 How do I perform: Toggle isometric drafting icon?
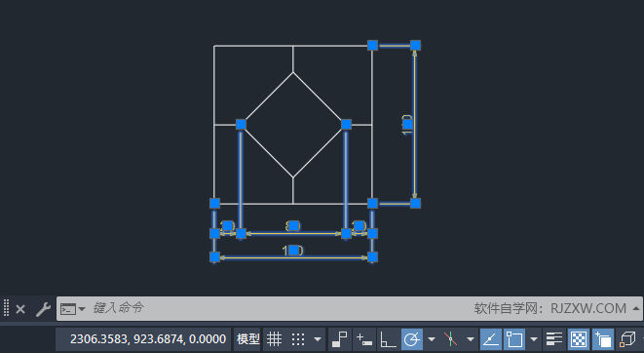[450, 339]
